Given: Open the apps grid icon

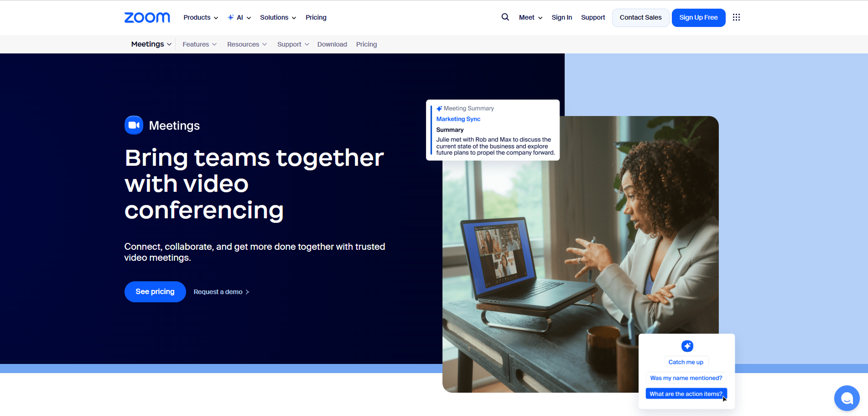Looking at the screenshot, I should tap(736, 17).
